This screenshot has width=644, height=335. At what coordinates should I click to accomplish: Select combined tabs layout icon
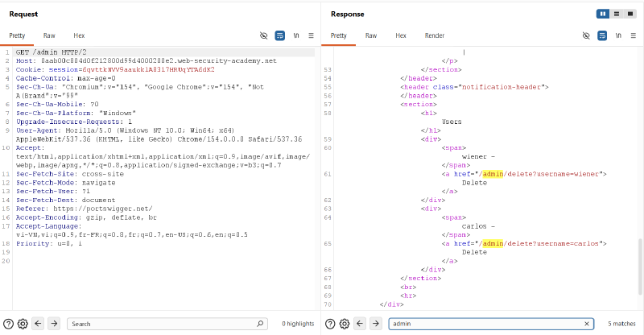[630, 14]
